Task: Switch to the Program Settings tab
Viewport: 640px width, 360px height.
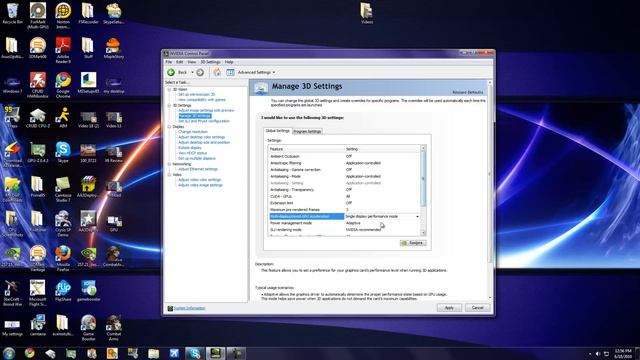Action: (307, 131)
